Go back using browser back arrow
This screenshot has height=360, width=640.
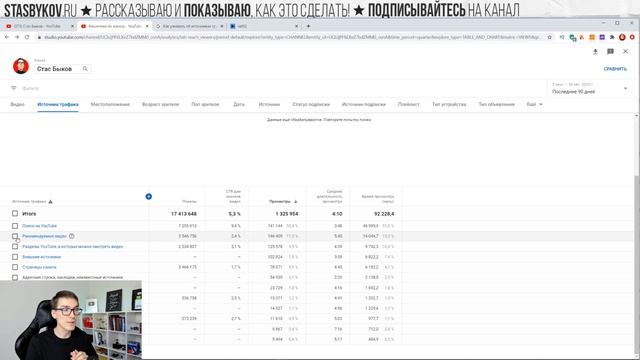[7, 37]
